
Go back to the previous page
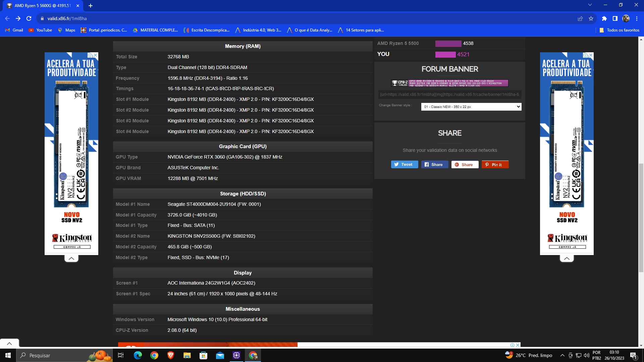[x=7, y=18]
